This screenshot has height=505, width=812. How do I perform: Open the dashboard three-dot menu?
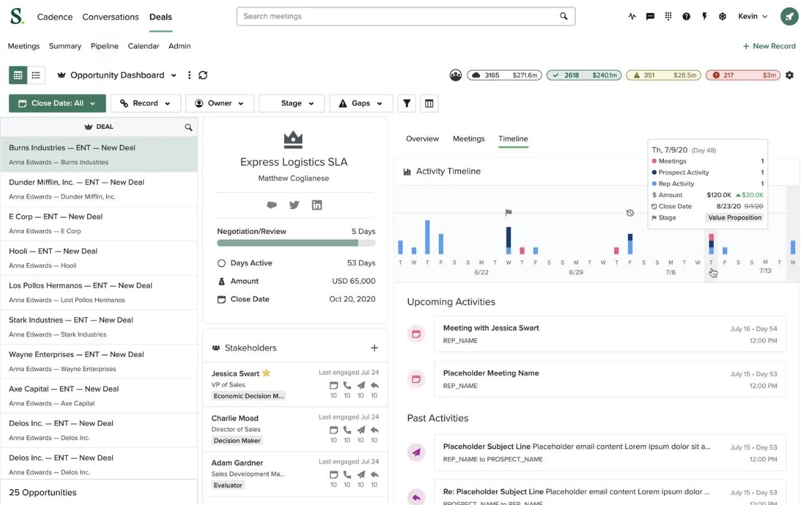tap(189, 75)
